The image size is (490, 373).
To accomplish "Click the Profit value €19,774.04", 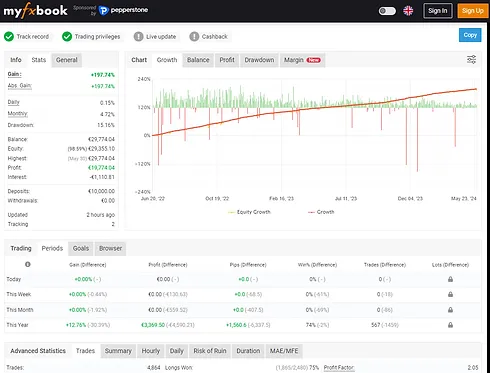I will tap(101, 168).
